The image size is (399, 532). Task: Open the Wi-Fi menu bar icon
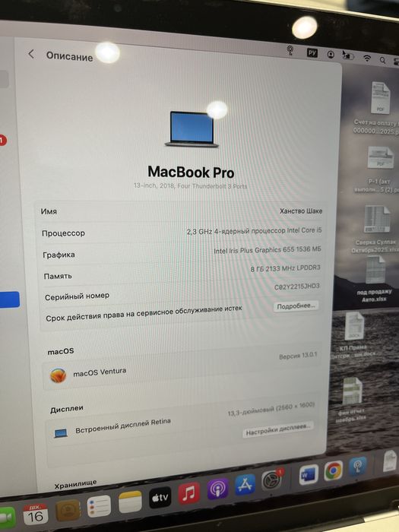coord(367,58)
